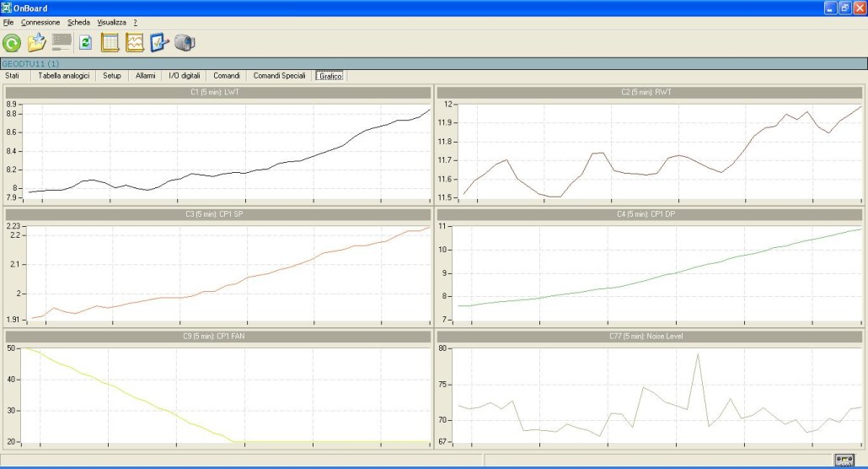Screen dimensions: 868x469
Task: Click the green circular refresh icon
Action: pos(12,43)
